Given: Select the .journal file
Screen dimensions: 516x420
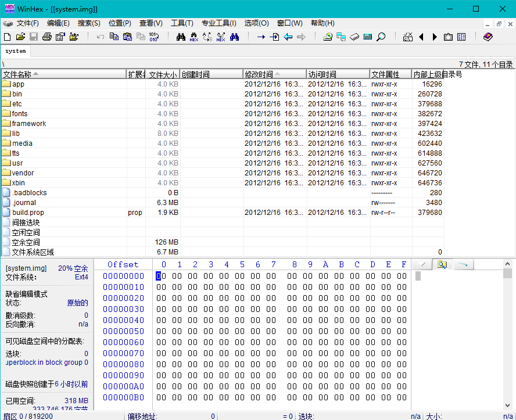Looking at the screenshot, I should coord(19,203).
